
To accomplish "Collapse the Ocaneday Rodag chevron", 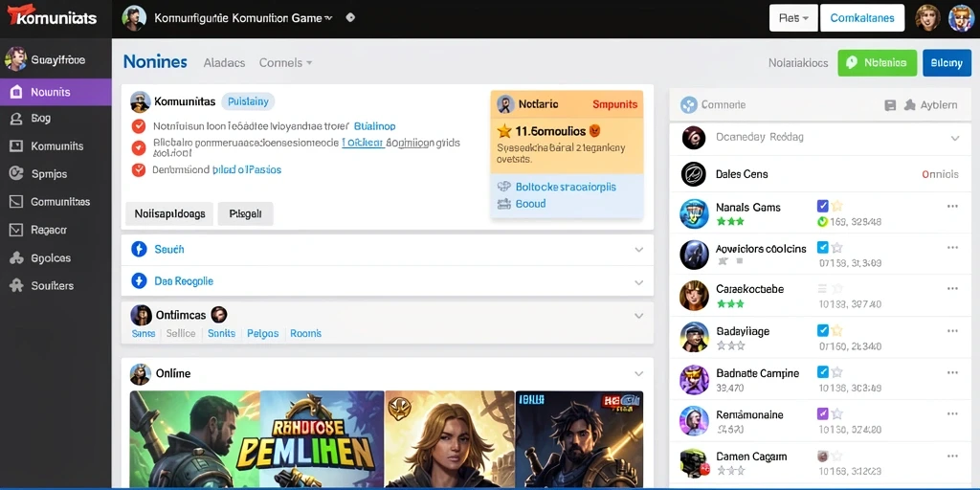I will pyautogui.click(x=955, y=138).
